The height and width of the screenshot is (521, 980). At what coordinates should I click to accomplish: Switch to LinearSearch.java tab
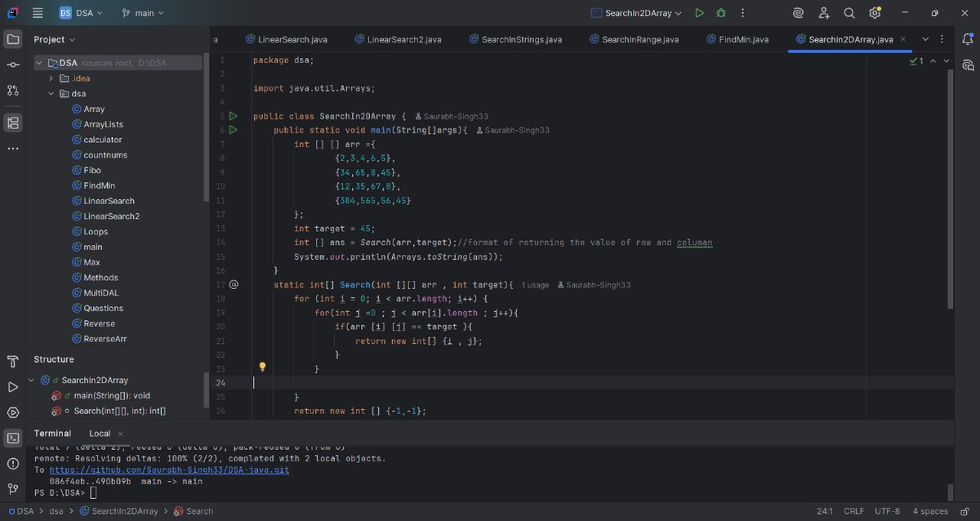[287, 39]
